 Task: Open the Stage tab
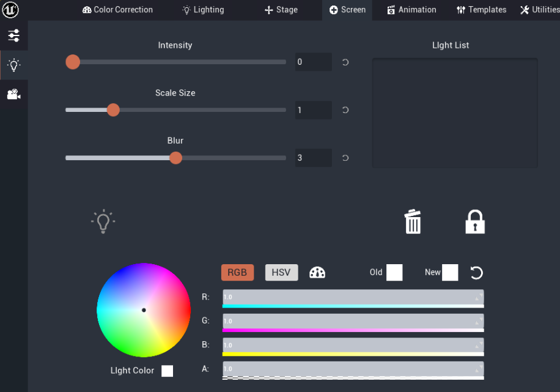point(281,10)
